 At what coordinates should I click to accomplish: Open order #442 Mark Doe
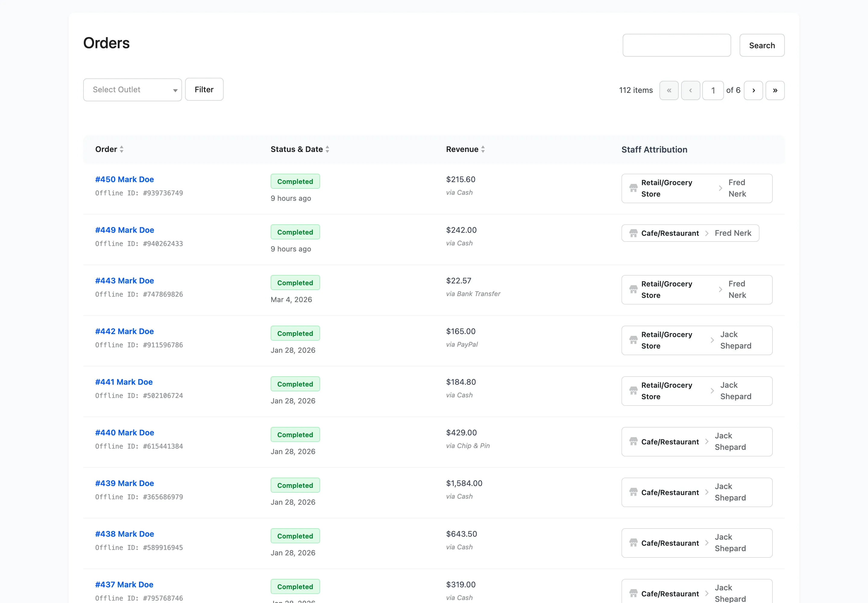[124, 331]
